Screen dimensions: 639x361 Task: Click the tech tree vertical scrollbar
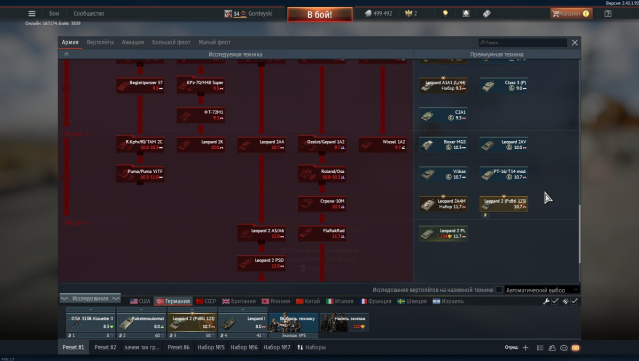click(x=579, y=234)
